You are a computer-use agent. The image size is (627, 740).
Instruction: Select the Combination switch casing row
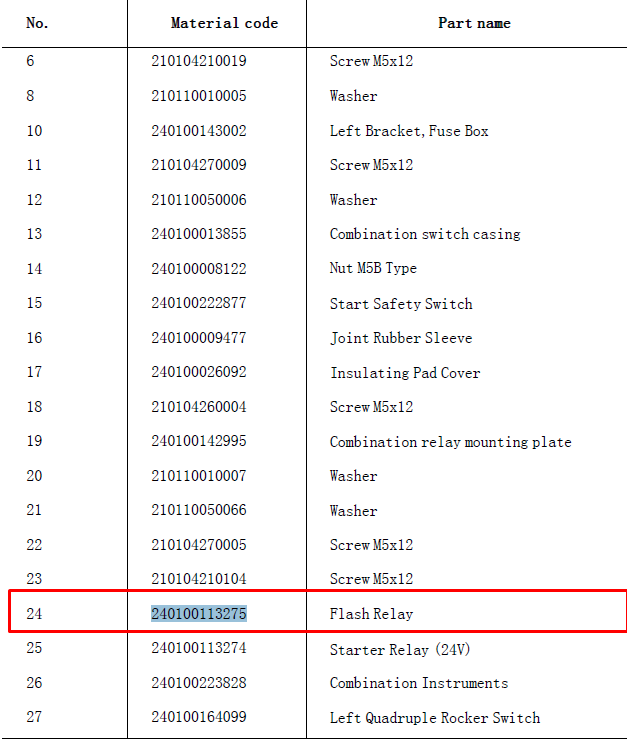click(x=313, y=234)
